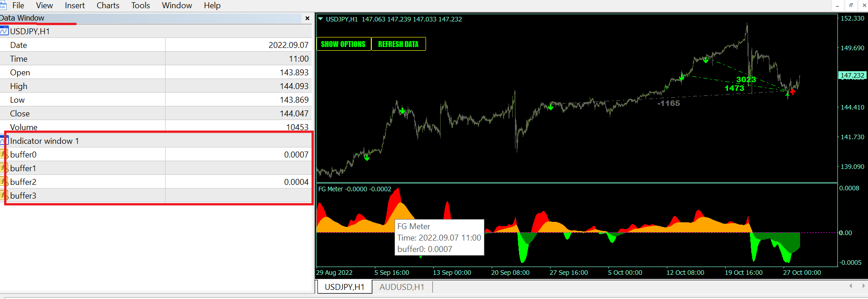Viewport: 868px width, 299px height.
Task: Click the 0.0008 indicator scale label
Action: pos(849,188)
